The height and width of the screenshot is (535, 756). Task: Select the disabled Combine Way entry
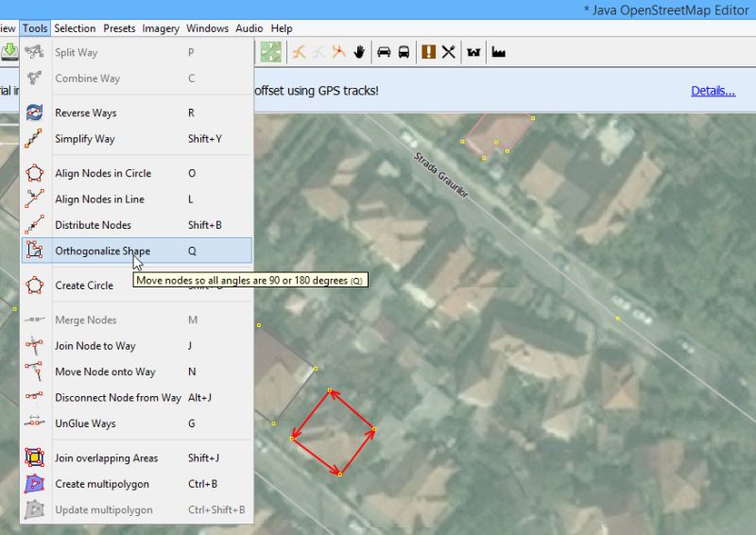click(x=136, y=78)
